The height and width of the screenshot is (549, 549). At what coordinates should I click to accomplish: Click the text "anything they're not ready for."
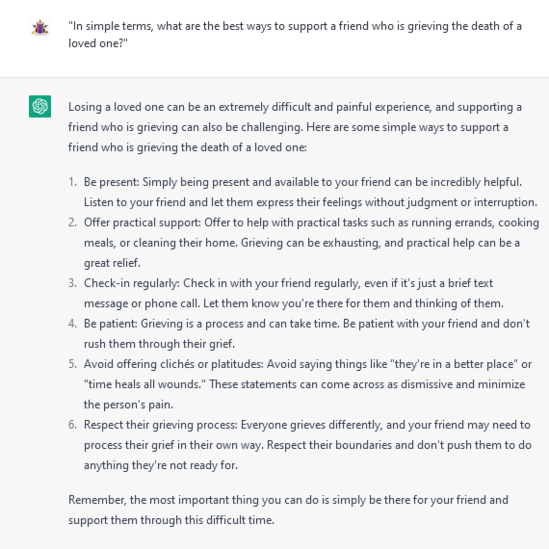161,465
